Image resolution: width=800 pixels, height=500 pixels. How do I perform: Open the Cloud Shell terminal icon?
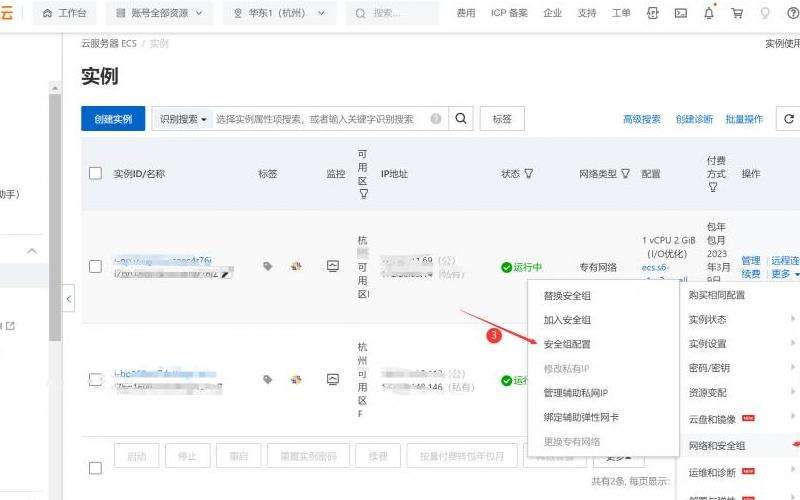click(681, 13)
